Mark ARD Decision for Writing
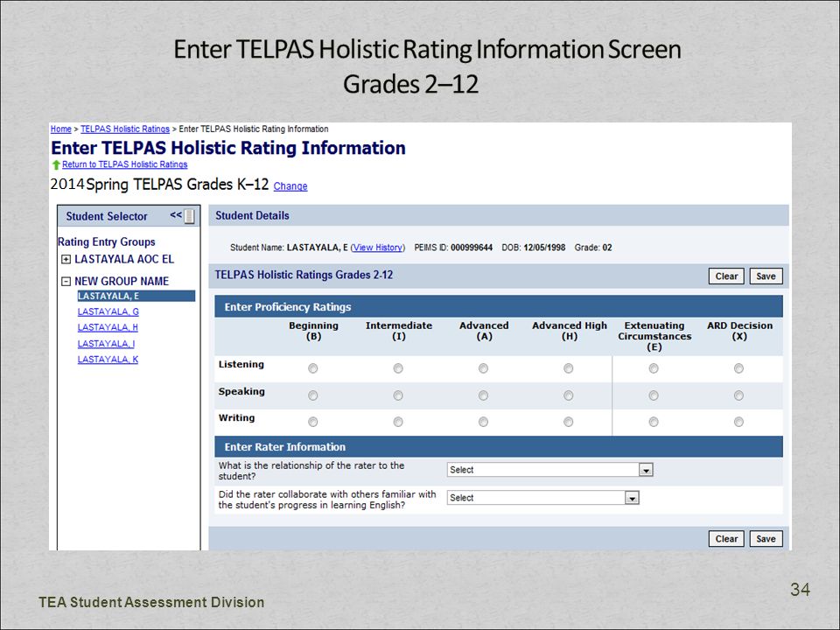Screen dimensions: 840x630 738,422
